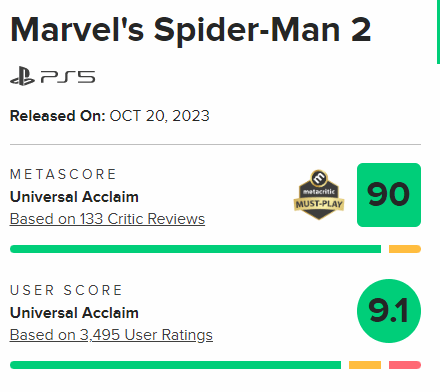
Task: Open Based on 133 Critic Reviews link
Action: [x=107, y=219]
